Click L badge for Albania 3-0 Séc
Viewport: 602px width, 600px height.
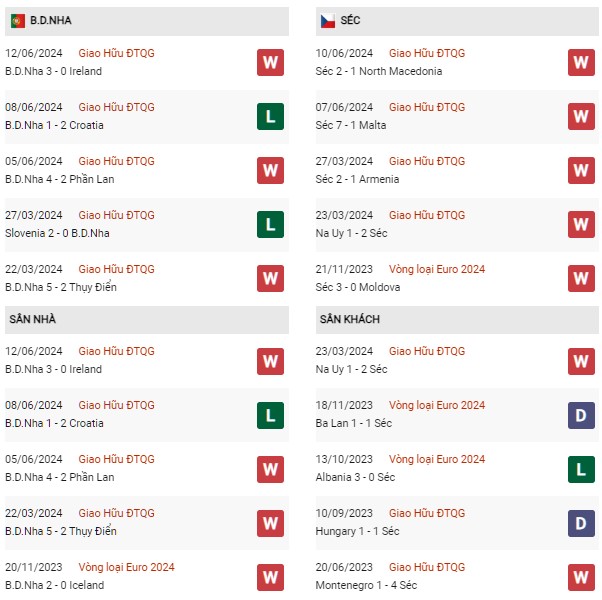[x=581, y=469]
